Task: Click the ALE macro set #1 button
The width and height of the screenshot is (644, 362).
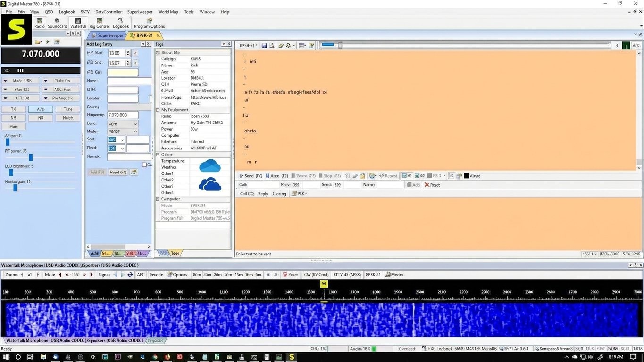Action: point(407,176)
